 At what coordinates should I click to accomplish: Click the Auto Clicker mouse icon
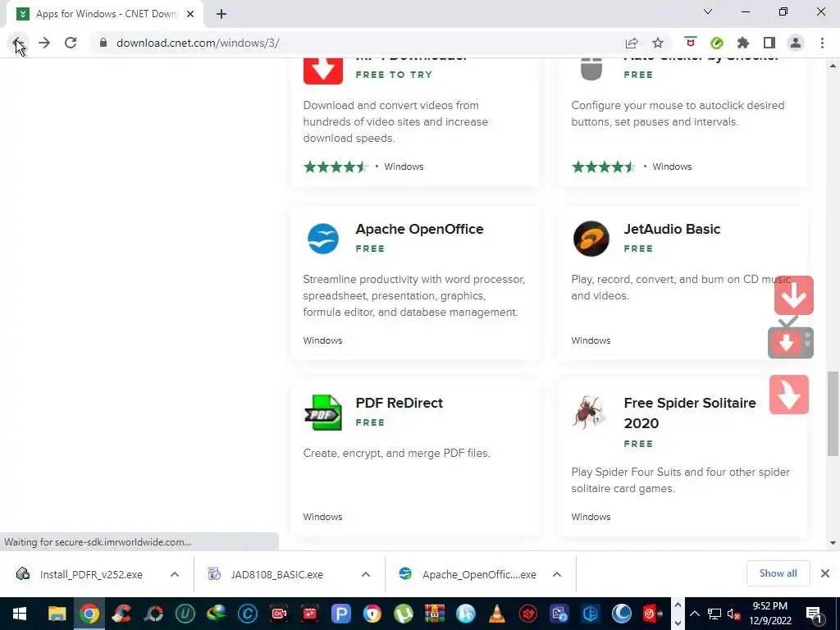(x=591, y=71)
